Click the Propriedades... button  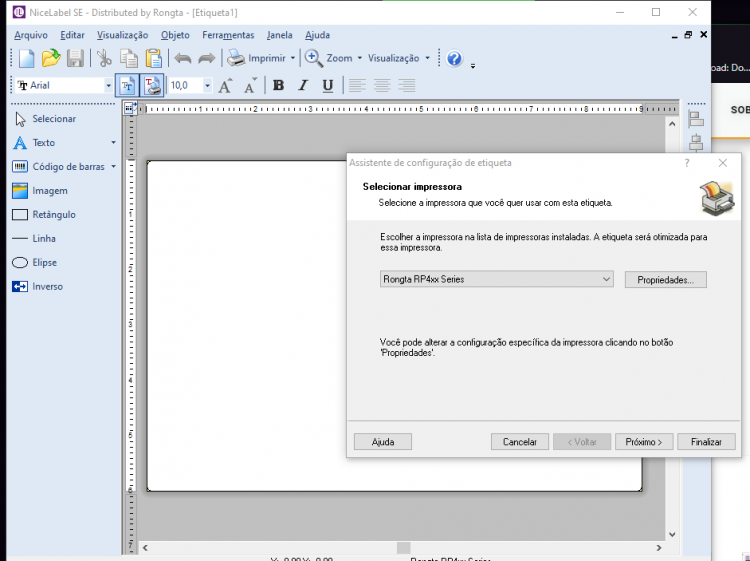point(665,280)
